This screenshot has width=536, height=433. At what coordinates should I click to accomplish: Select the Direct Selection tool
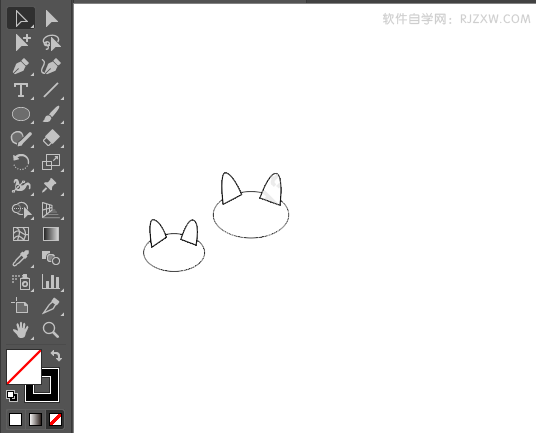(51, 18)
